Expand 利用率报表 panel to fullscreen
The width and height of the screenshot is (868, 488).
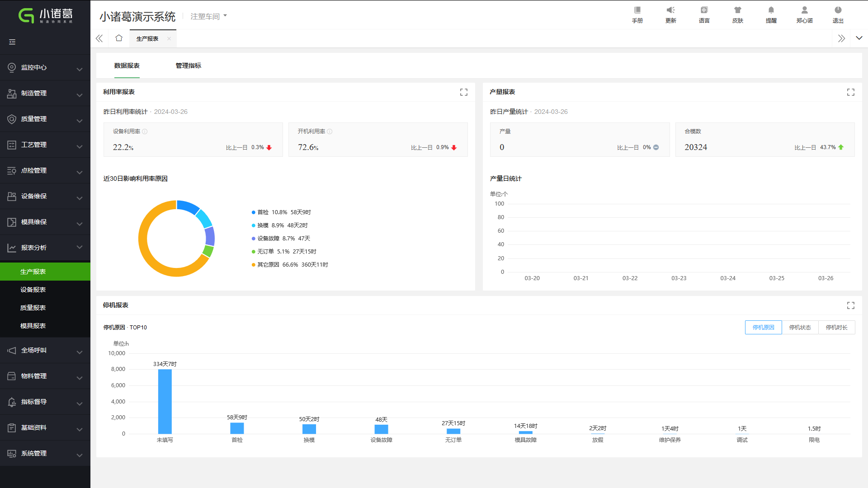(464, 92)
